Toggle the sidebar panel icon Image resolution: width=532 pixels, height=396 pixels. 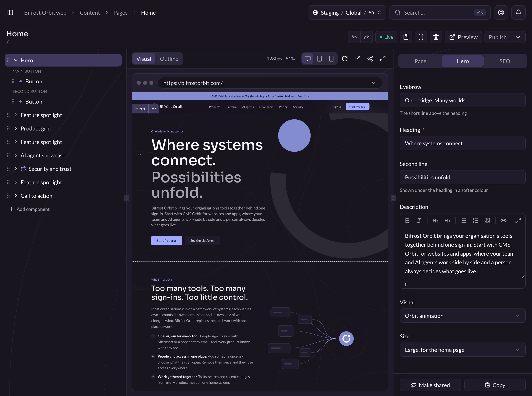[x=10, y=12]
